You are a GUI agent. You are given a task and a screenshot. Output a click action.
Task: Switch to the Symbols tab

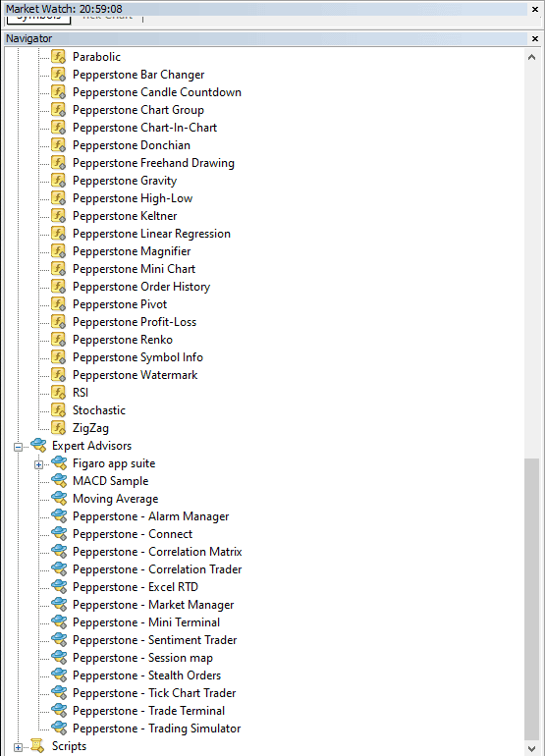(x=38, y=19)
